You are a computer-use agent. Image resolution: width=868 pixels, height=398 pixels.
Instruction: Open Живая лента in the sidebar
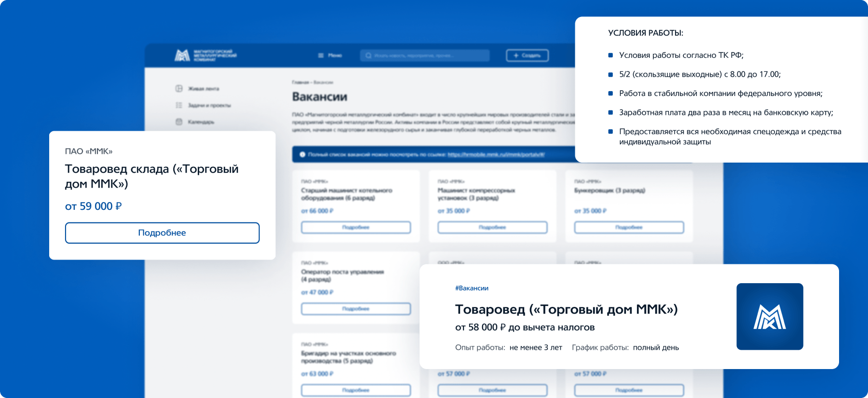coord(197,89)
